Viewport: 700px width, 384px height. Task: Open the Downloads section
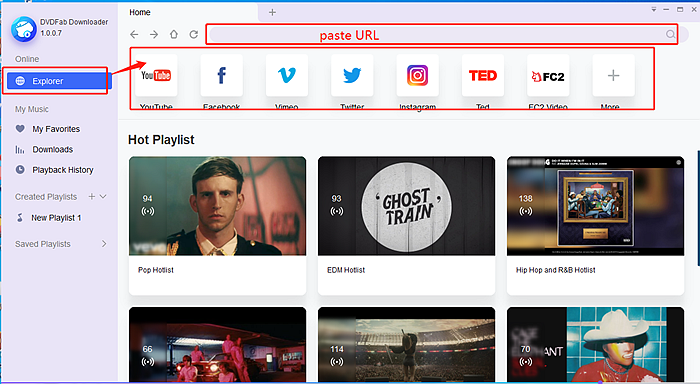[x=52, y=150]
